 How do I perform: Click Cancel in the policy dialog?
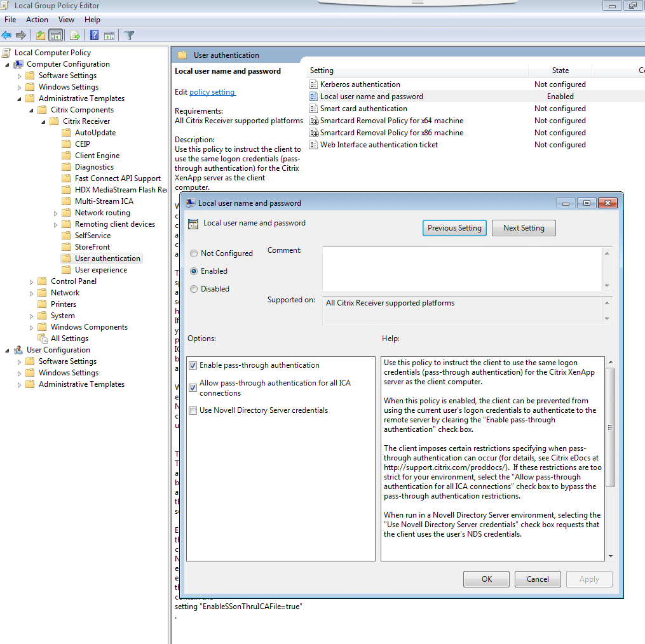tap(538, 579)
